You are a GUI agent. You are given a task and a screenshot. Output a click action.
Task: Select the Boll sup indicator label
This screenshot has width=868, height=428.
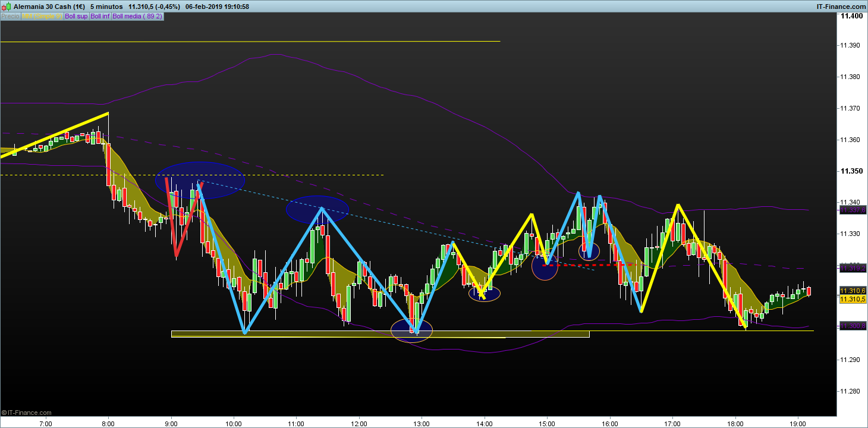pyautogui.click(x=76, y=16)
